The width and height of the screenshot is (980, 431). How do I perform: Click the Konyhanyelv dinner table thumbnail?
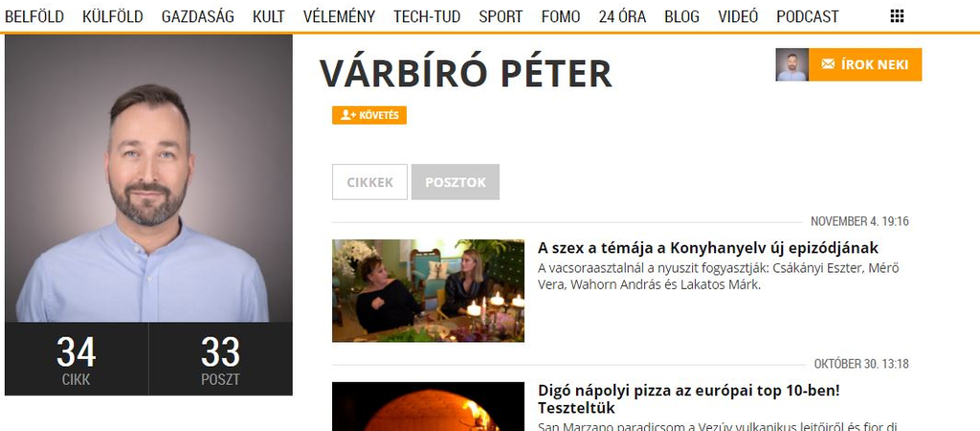428,291
